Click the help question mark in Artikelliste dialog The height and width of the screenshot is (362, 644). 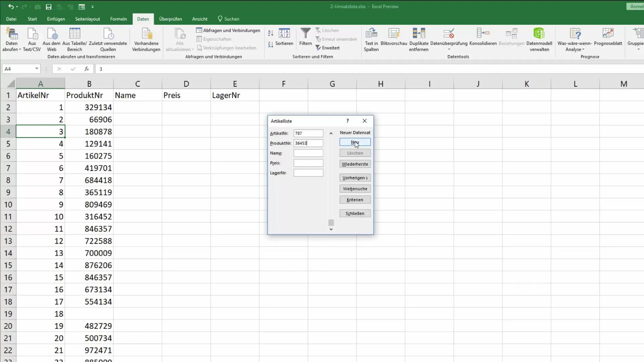pyautogui.click(x=347, y=121)
